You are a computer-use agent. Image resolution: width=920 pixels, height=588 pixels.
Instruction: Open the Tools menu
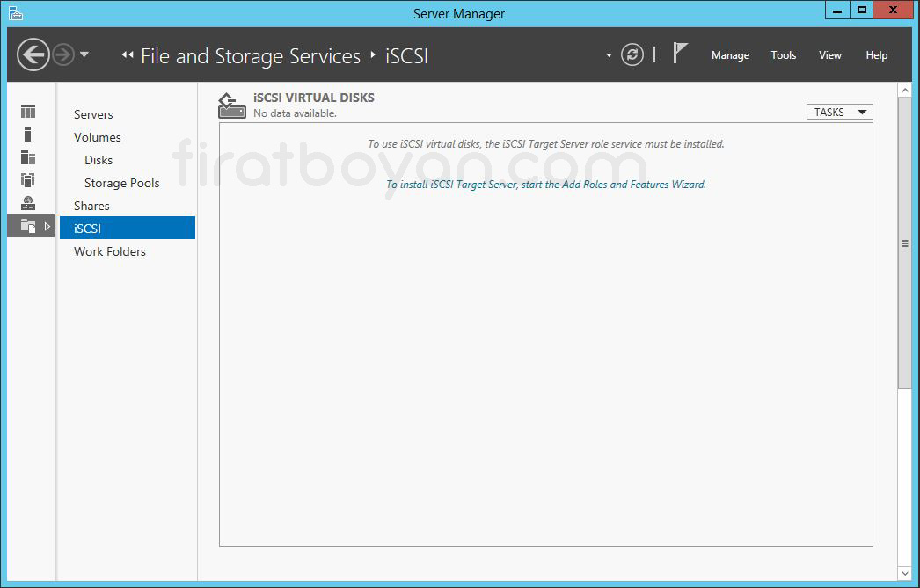click(784, 55)
